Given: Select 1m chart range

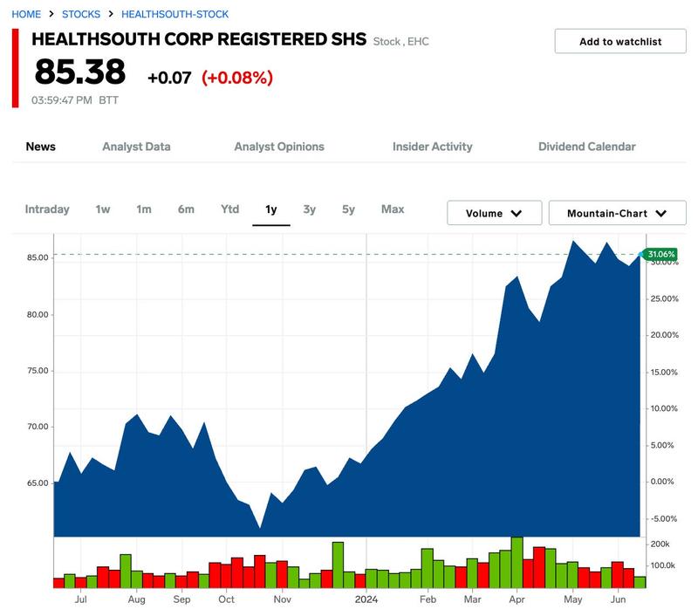Looking at the screenshot, I should point(144,209).
